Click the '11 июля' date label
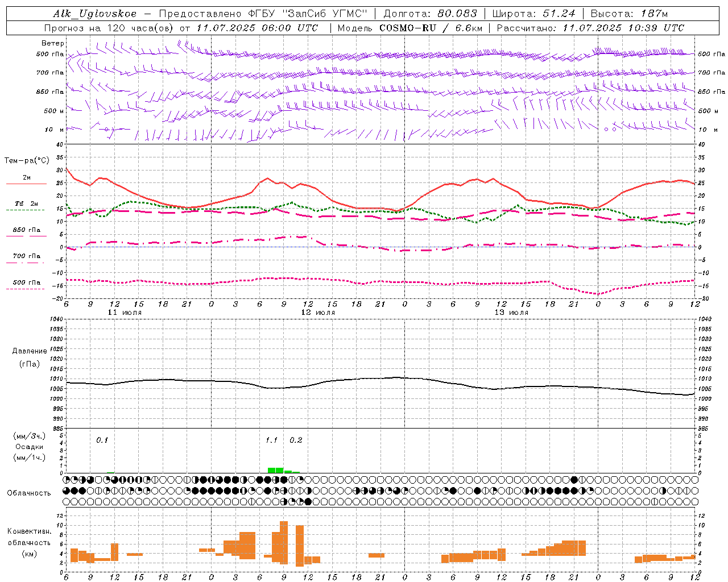The image size is (728, 582). (125, 313)
